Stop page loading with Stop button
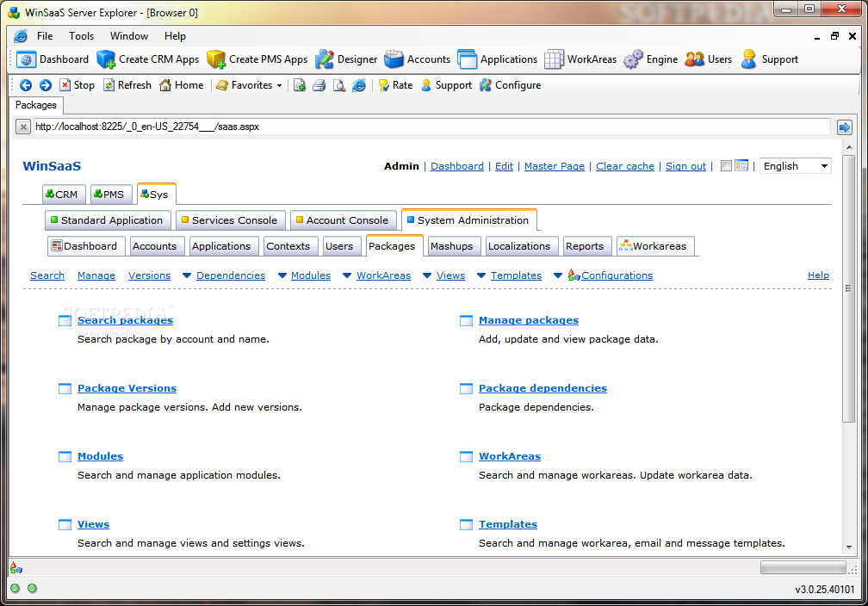The width and height of the screenshot is (868, 606). (x=77, y=85)
